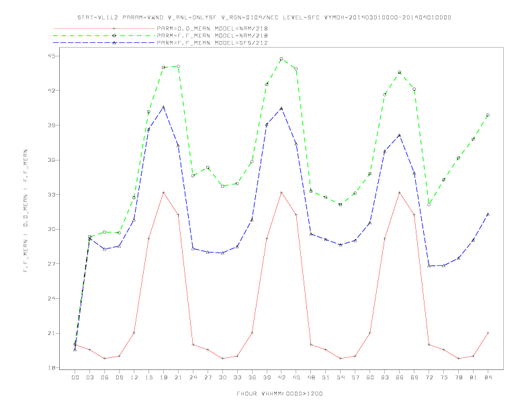This screenshot has width=532, height=411.
Task: Click x-axis tick label 63
Action: [x=385, y=377]
